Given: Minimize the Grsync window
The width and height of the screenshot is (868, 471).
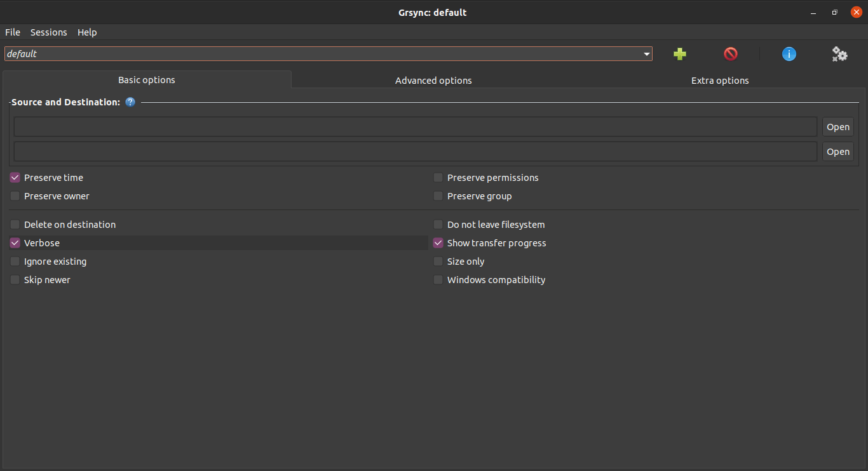Looking at the screenshot, I should click(813, 12).
